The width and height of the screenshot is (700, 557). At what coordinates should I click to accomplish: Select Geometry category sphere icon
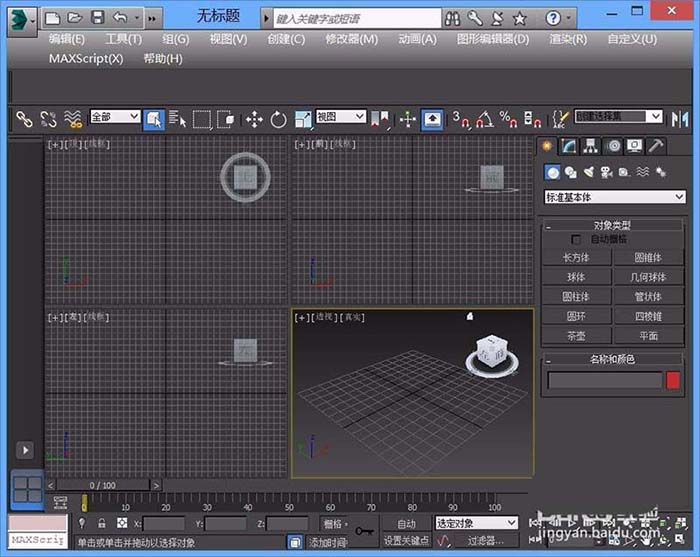(553, 172)
